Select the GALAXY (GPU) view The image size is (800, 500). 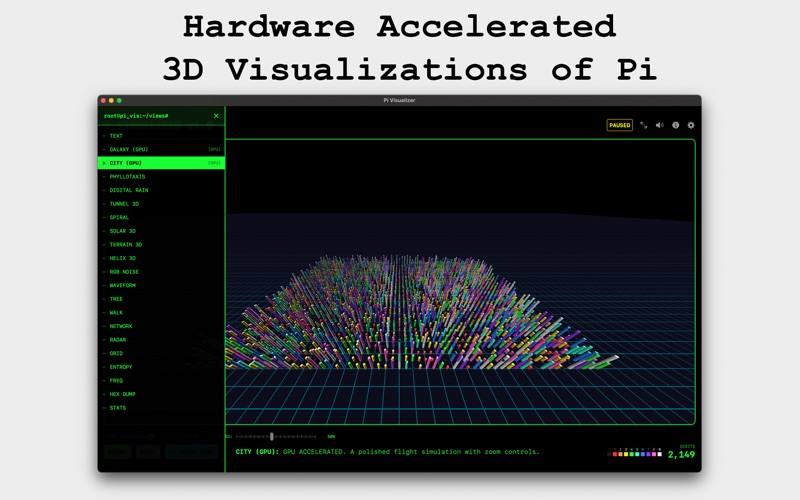(161, 149)
